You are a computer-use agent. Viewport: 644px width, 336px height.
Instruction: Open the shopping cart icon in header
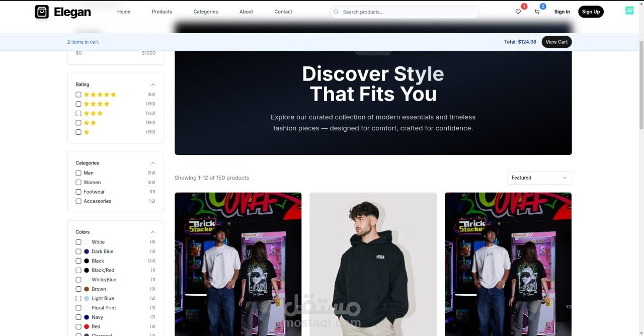537,12
